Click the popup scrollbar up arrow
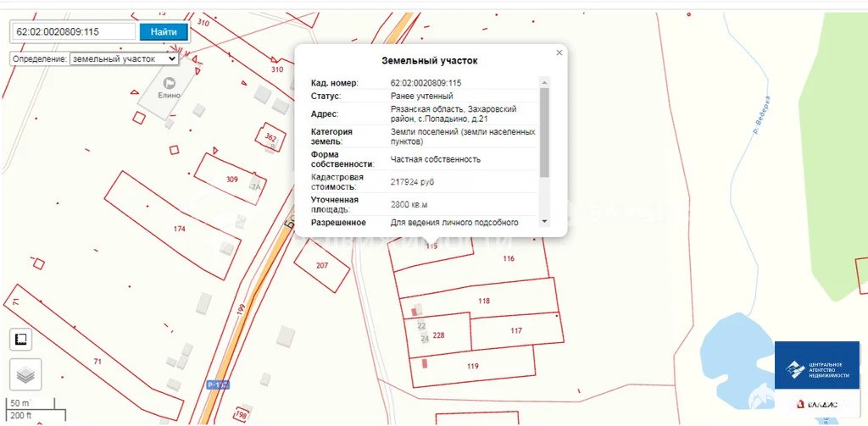 click(x=544, y=82)
